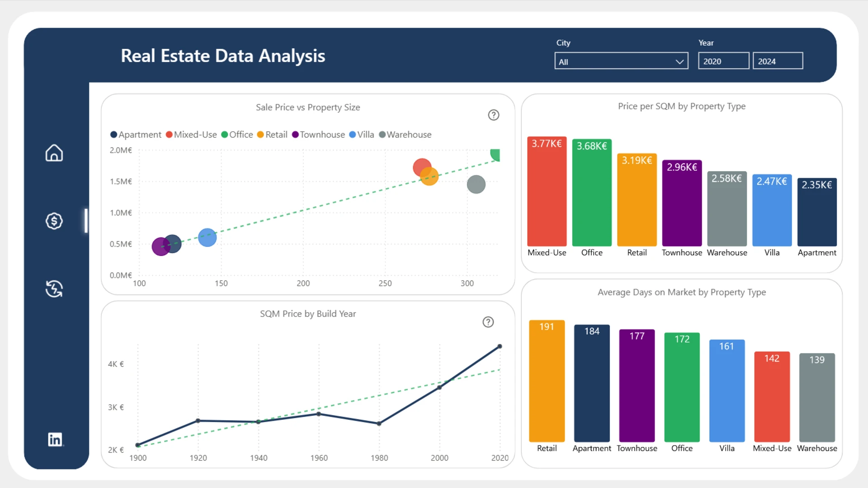This screenshot has width=868, height=488.
Task: Open the lightning refresh page icon in sidebar
Action: coord(54,289)
